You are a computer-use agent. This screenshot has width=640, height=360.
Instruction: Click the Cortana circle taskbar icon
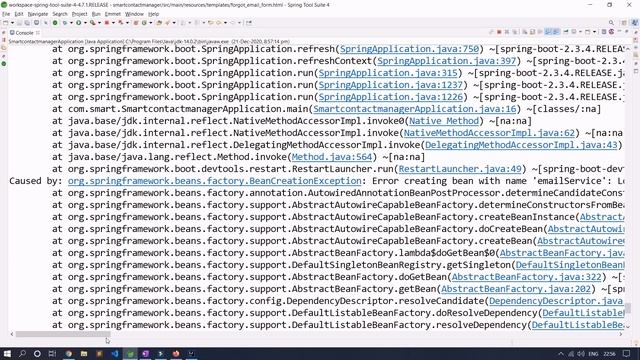pyautogui.click(x=37, y=353)
